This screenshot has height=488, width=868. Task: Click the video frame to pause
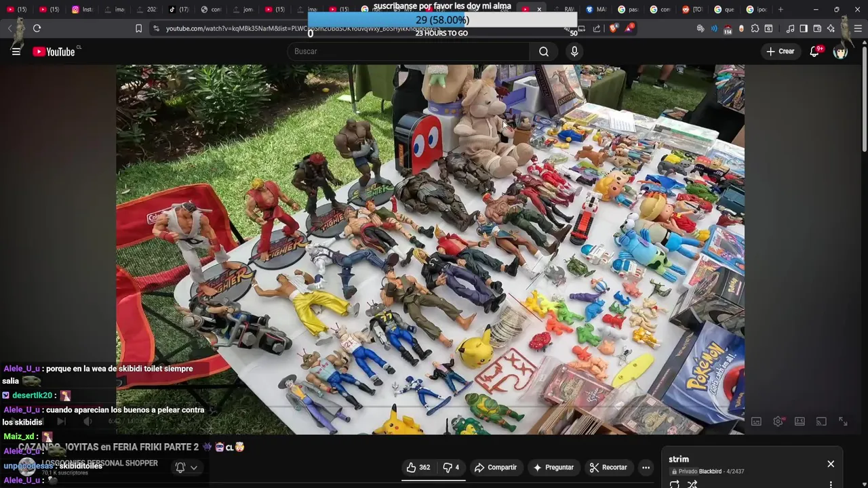tap(430, 249)
